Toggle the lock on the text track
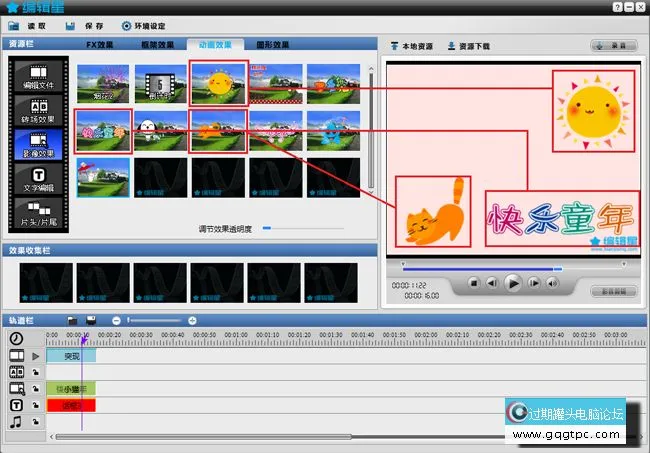This screenshot has height=453, width=650. (x=36, y=405)
